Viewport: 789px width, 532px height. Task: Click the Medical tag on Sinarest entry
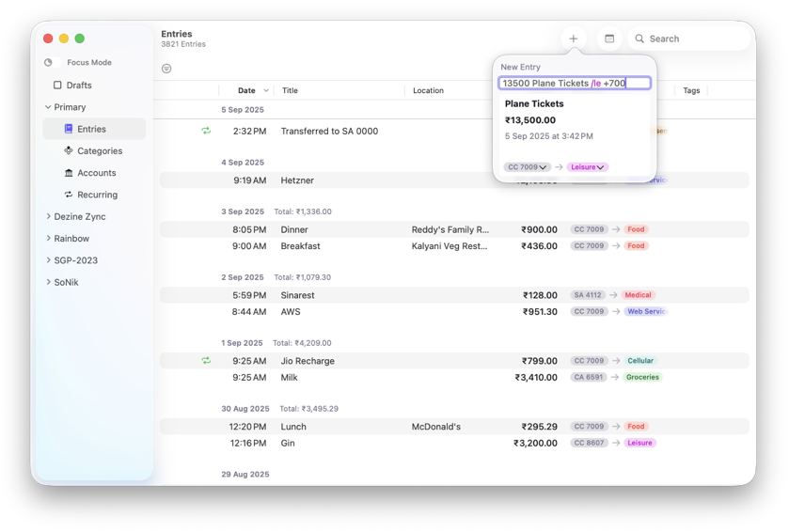(x=638, y=295)
